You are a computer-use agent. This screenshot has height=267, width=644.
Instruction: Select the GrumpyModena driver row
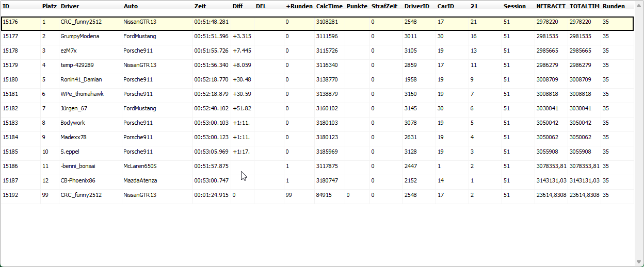pos(79,37)
